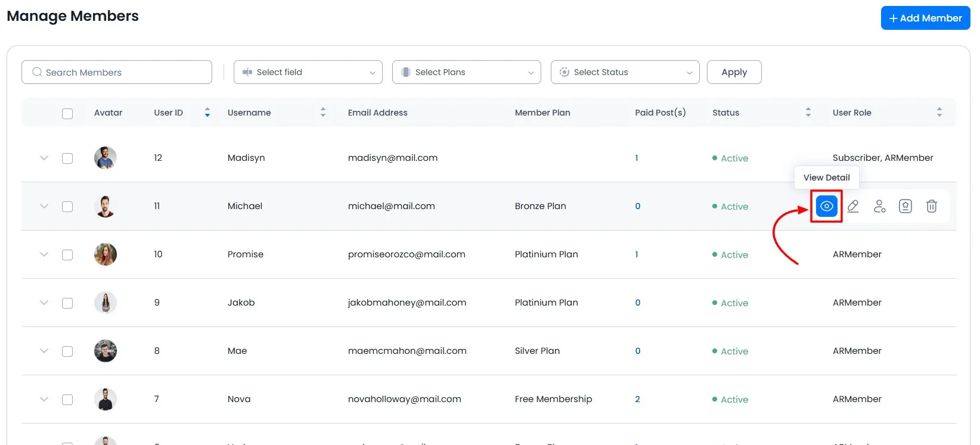Image resolution: width=980 pixels, height=445 pixels.
Task: Sort the User Role column using its arrows
Action: [x=939, y=112]
